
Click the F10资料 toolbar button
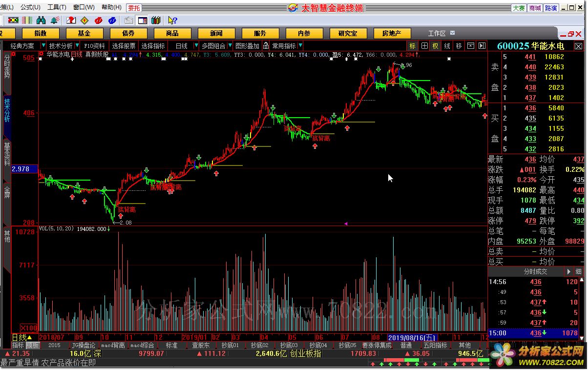click(x=94, y=46)
